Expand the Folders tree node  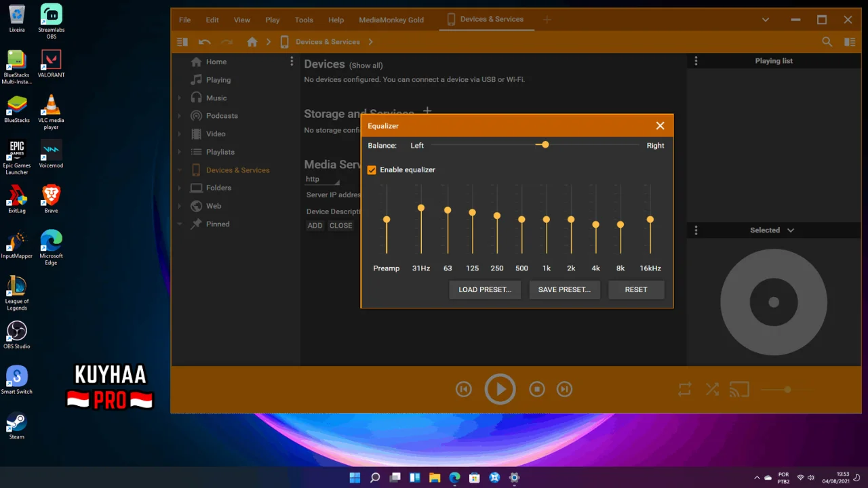click(x=179, y=188)
